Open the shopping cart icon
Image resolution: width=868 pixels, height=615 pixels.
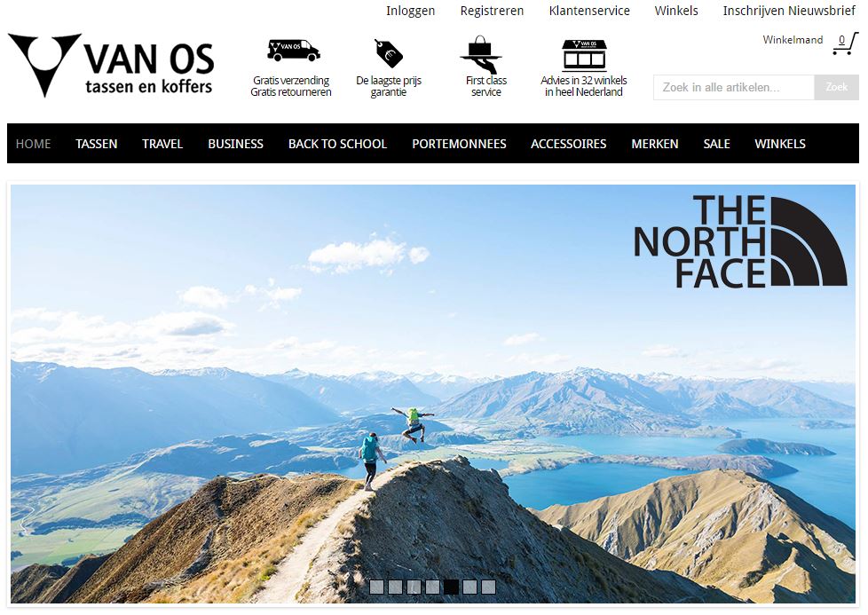845,43
